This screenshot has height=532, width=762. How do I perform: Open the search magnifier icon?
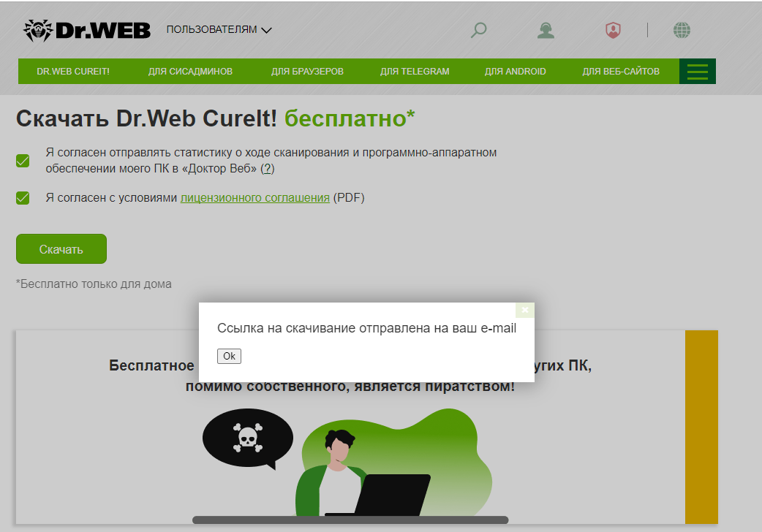click(x=479, y=30)
